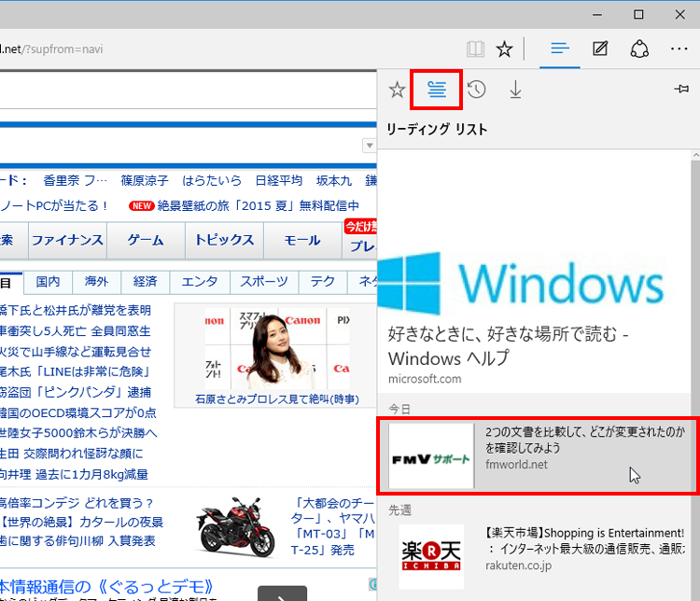Open the Share icon in toolbar

click(640, 49)
